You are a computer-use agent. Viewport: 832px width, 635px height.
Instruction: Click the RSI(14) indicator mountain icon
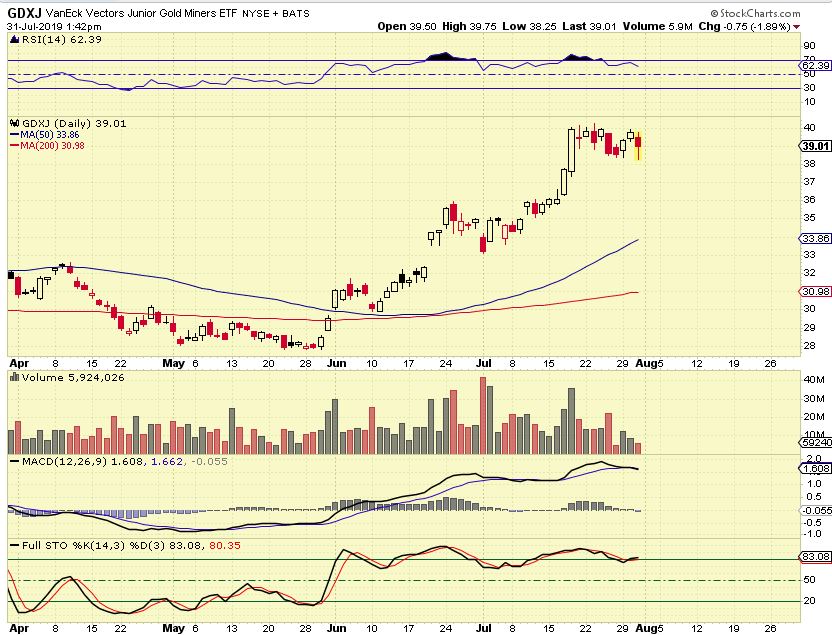pos(15,39)
